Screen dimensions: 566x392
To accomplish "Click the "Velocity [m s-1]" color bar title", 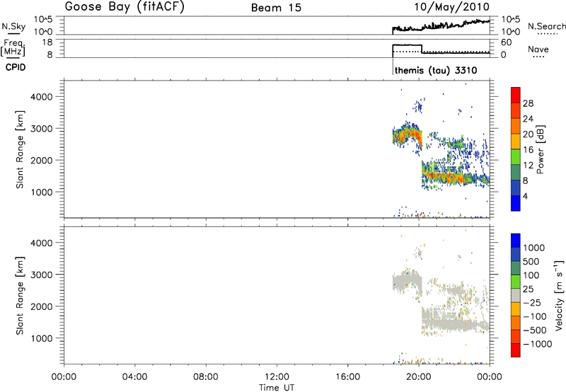I will [559, 296].
